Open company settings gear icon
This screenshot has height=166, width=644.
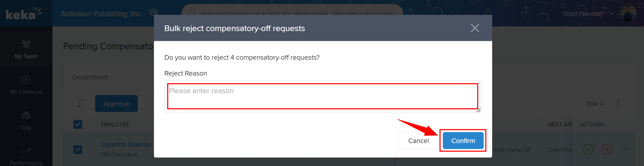tap(154, 12)
